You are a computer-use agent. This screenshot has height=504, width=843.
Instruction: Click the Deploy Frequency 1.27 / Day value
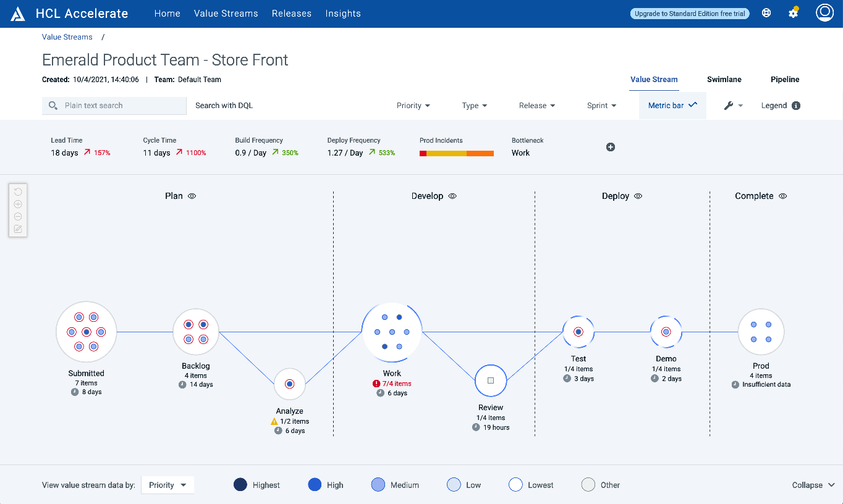pos(345,153)
